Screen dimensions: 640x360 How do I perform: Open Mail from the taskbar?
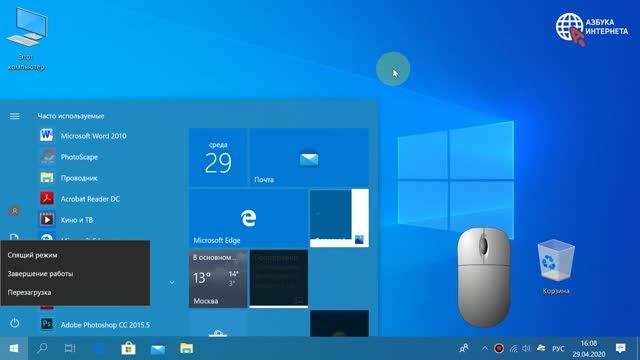click(158, 349)
